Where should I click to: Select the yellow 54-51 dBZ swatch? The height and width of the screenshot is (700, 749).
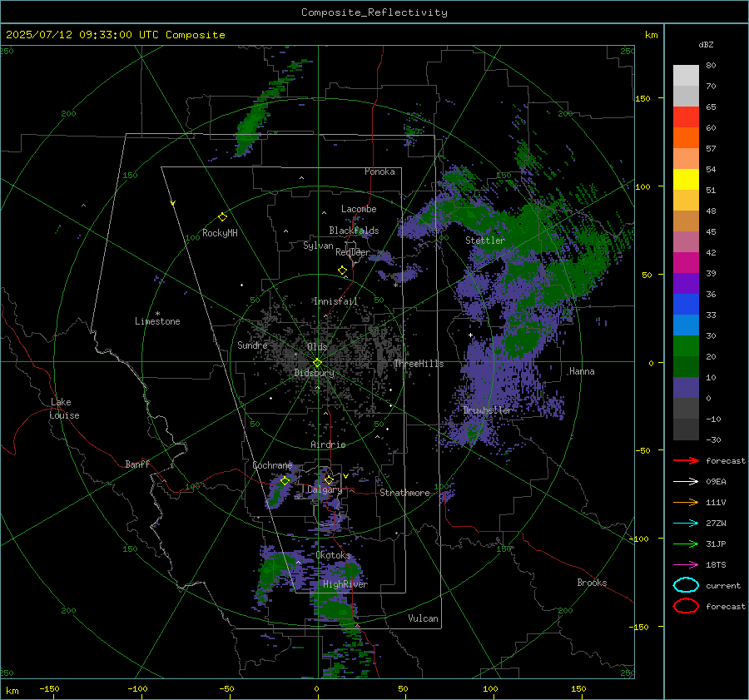tap(686, 179)
